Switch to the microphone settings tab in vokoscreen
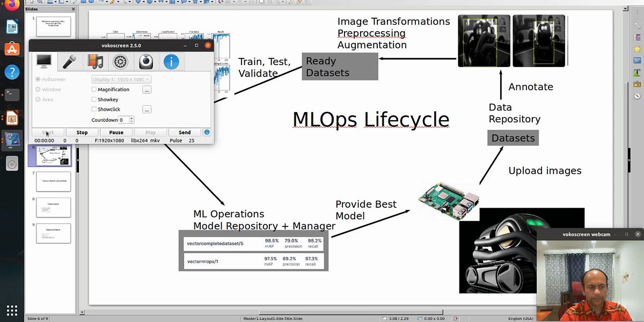The image size is (644, 322). coord(69,62)
